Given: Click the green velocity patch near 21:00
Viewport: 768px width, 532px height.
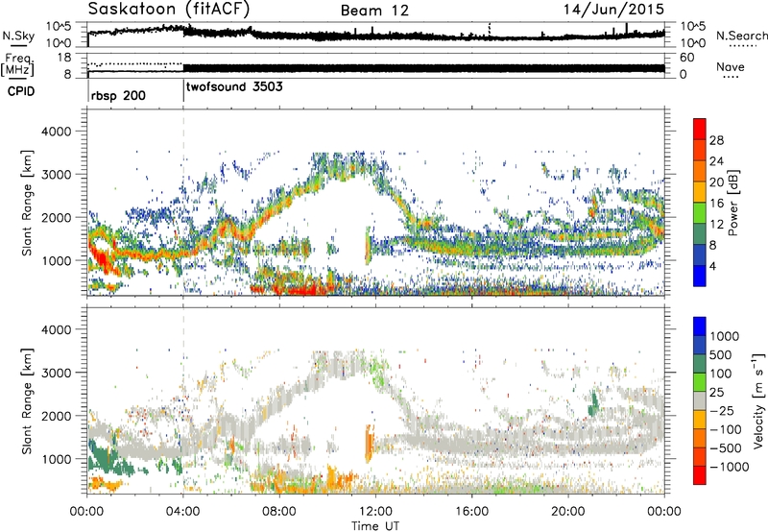Looking at the screenshot, I should pyautogui.click(x=593, y=404).
